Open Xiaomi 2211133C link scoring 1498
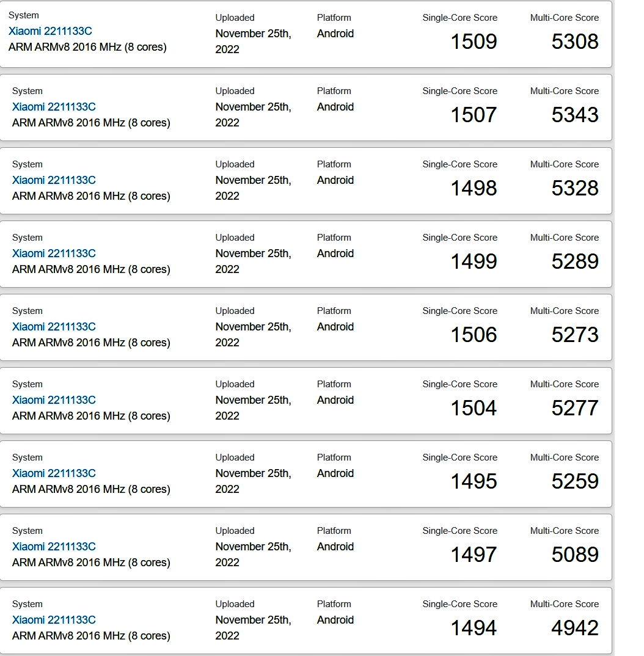This screenshot has height=656, width=644. [54, 180]
